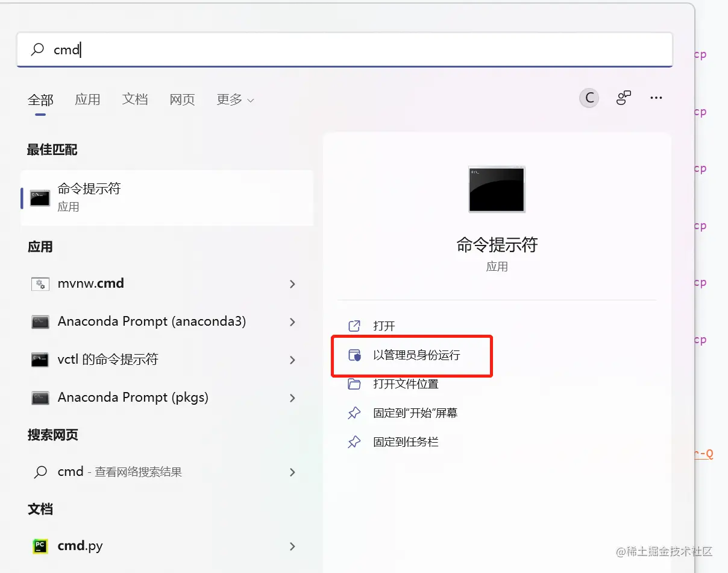Click the search magnifier icon
Image resolution: width=728 pixels, height=573 pixels.
pos(36,50)
